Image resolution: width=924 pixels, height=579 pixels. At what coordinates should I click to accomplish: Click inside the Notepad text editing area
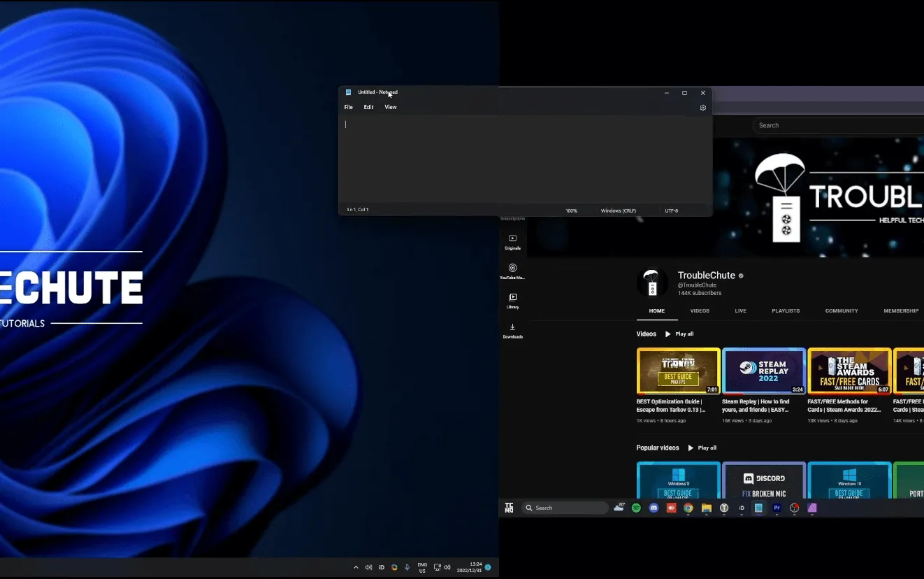(x=525, y=159)
